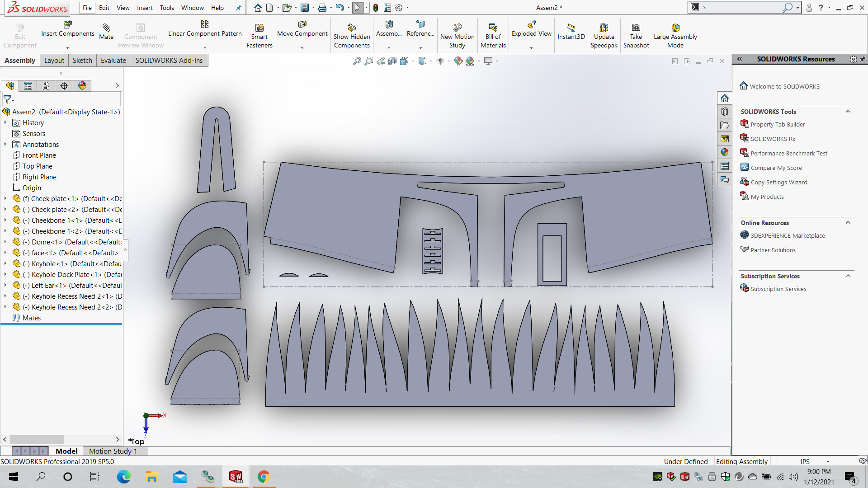
Task: Collapse the Online Resources section
Action: [848, 223]
